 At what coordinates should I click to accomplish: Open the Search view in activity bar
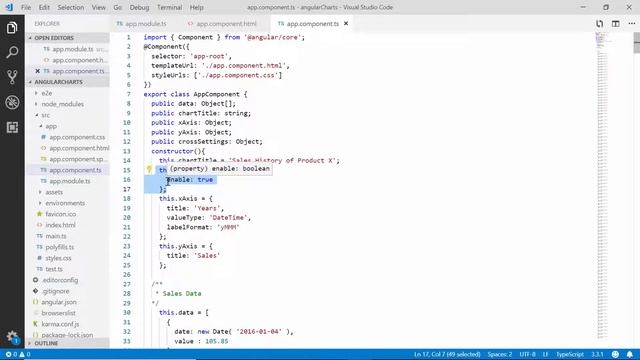click(x=12, y=52)
